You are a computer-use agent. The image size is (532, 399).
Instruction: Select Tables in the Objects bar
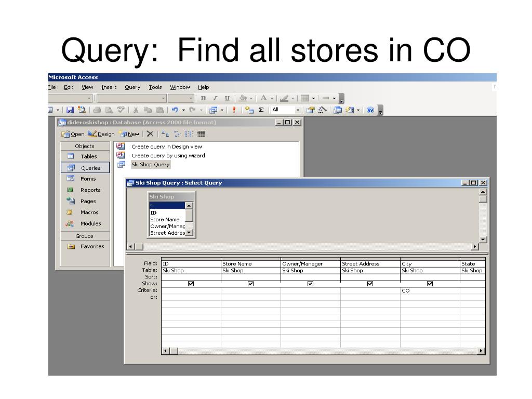tap(85, 156)
